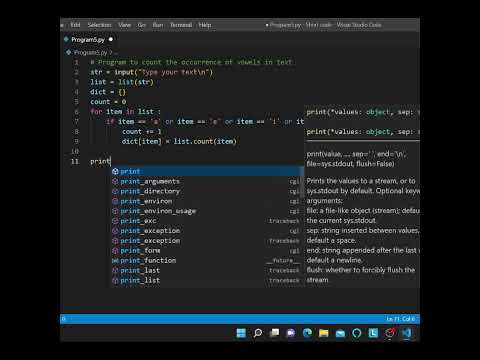480x360 pixels.
Task: Click the second print signature in docs
Action: tap(363, 132)
